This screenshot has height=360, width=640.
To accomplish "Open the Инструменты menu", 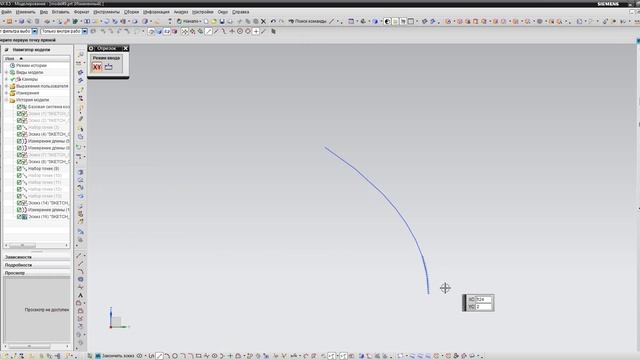I will 107,12.
